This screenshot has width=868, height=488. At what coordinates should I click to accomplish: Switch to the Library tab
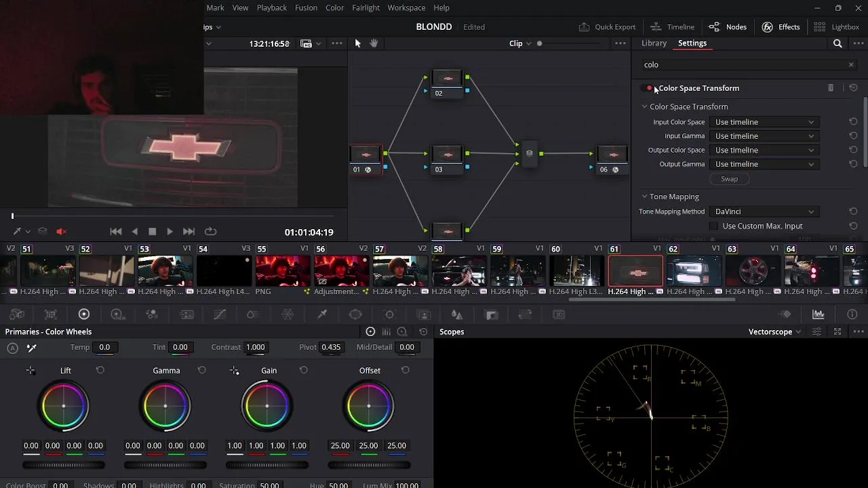coord(654,43)
